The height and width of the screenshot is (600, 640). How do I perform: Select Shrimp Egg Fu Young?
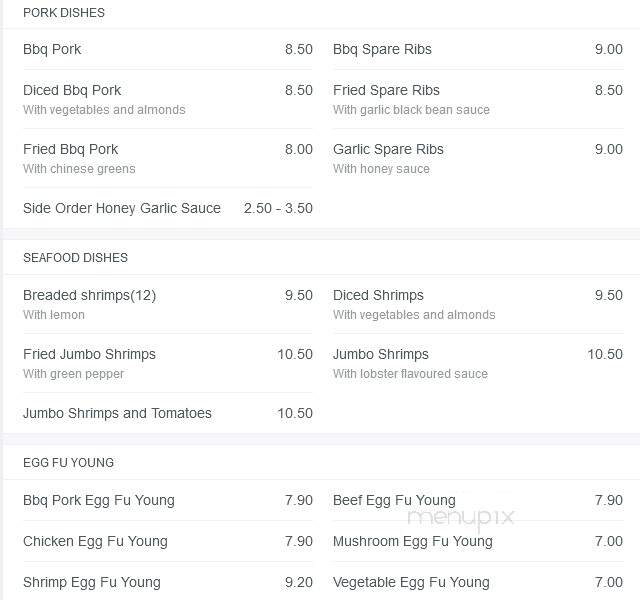pos(168,582)
